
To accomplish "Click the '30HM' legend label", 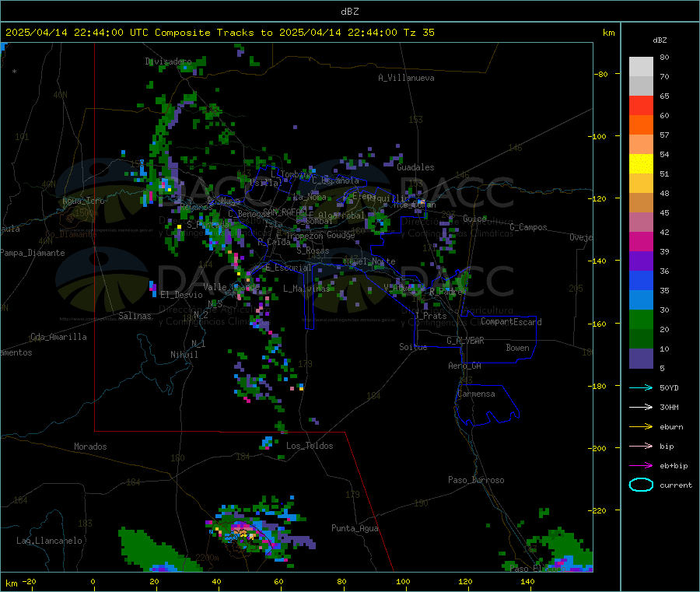I will tap(669, 407).
